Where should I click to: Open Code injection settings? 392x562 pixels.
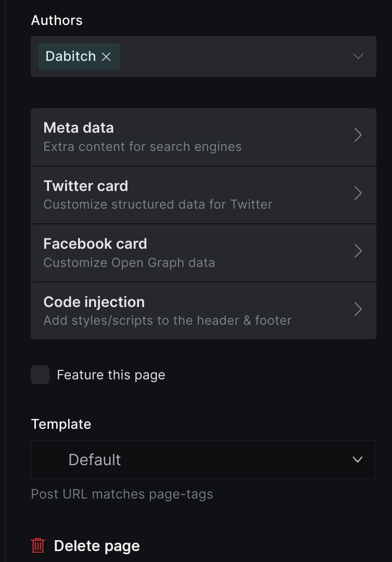coord(204,311)
